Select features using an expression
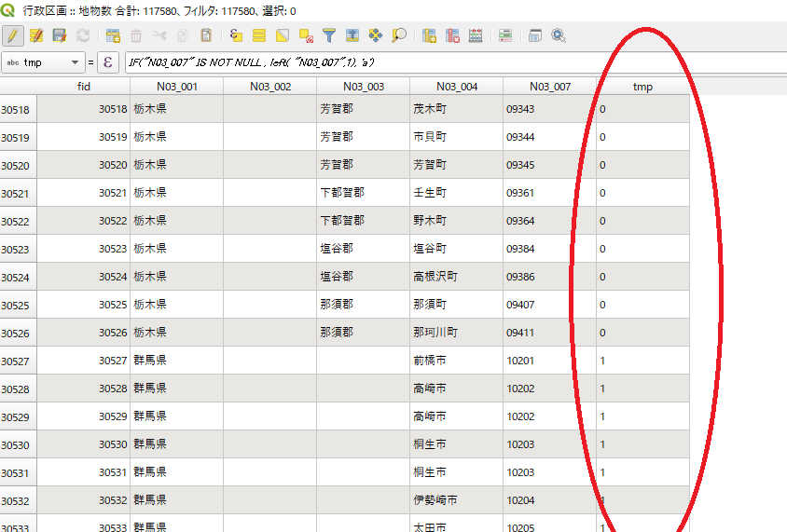This screenshot has height=532, width=787. tap(236, 35)
